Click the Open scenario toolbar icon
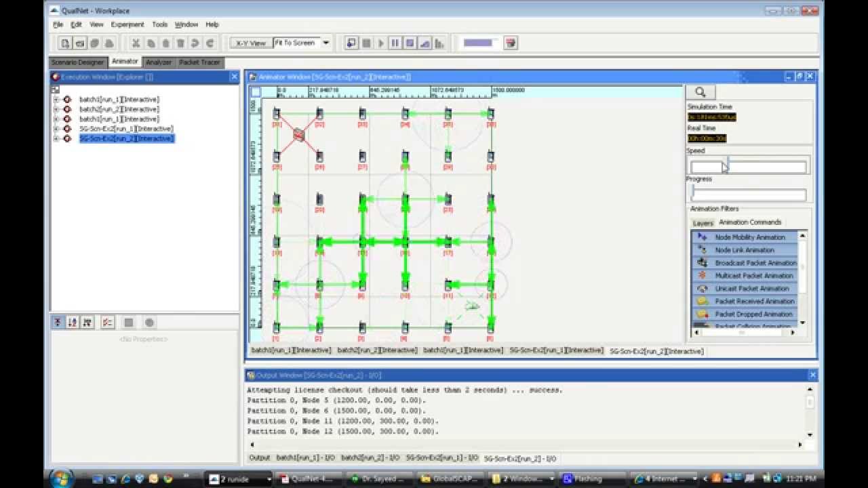Viewport: 868px width, 488px height. (x=80, y=43)
